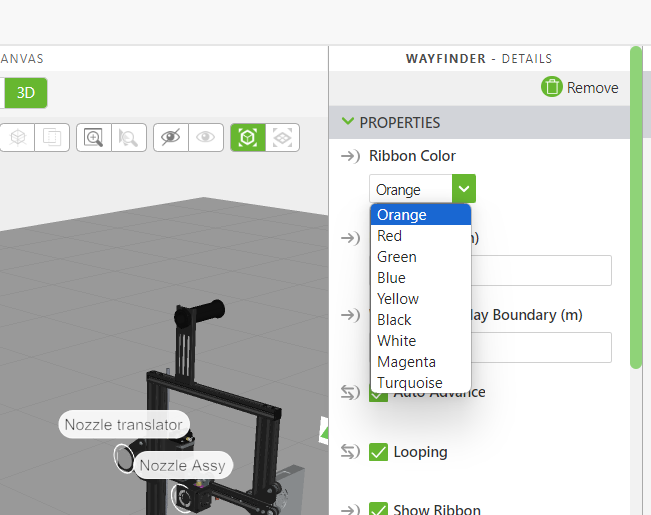Click the Remove trash can icon
The image size is (651, 515).
(552, 87)
